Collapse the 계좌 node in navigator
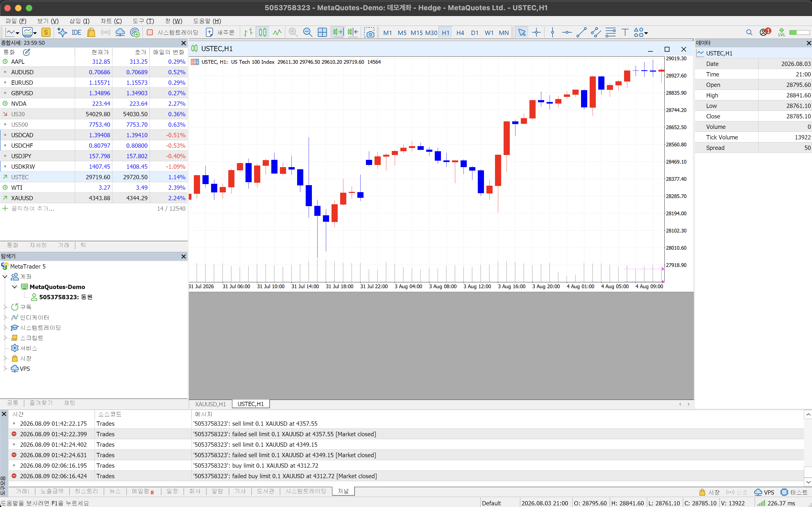Screen dimensions: 812x507 tap(5, 277)
